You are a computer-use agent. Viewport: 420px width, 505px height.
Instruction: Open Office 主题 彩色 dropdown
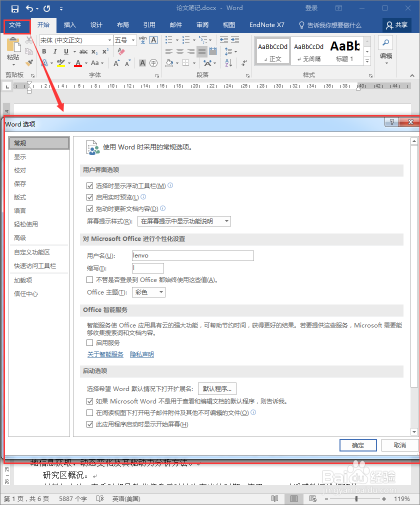tap(148, 292)
